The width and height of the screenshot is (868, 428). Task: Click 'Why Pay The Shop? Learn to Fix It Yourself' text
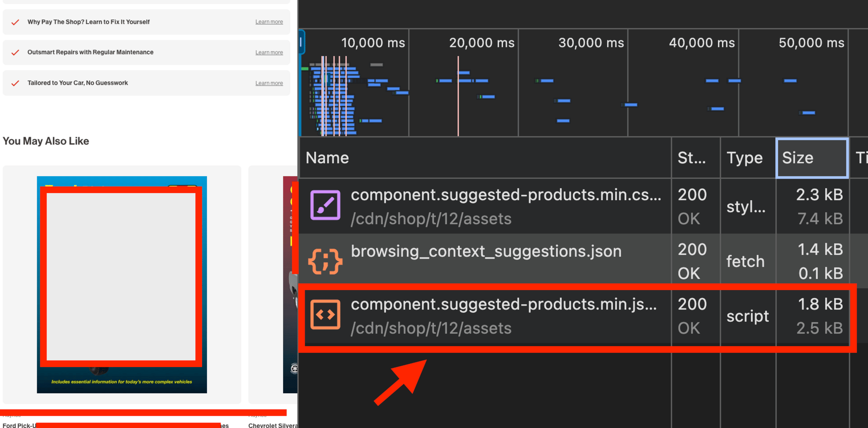[x=89, y=22]
